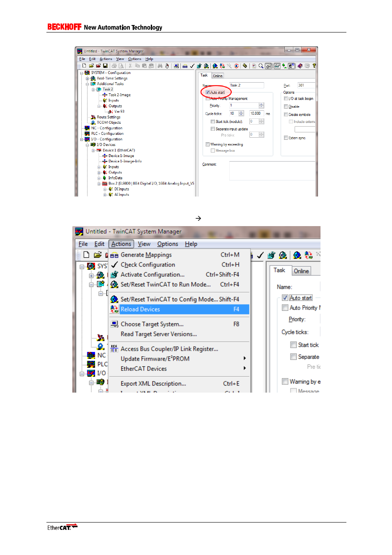
Task: Select Reload Devices menu entry
Action: [x=179, y=309]
